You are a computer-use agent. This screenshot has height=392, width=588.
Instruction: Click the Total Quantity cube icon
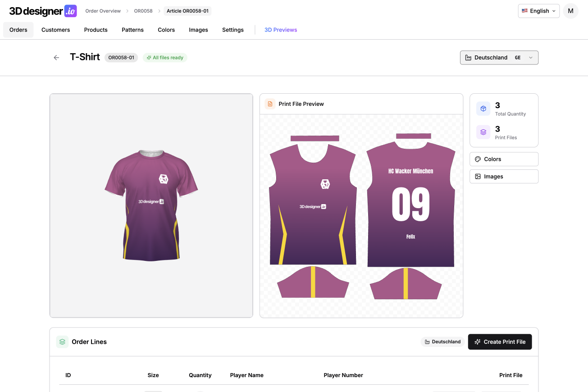click(x=483, y=109)
